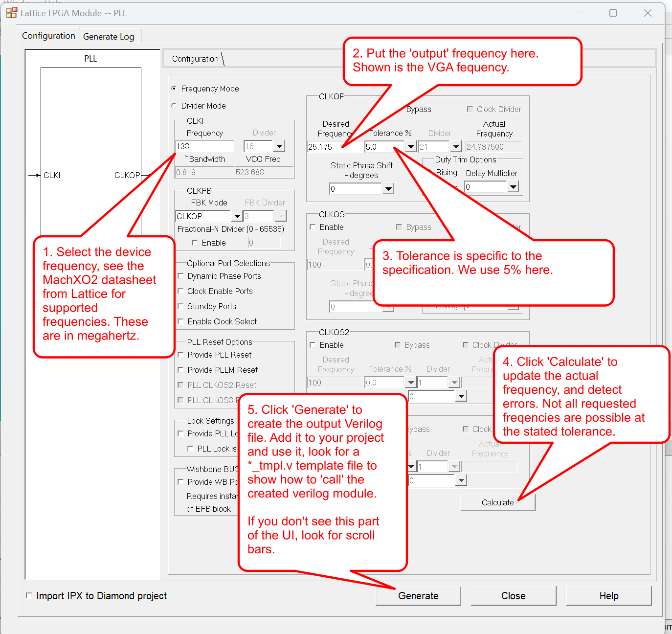Check the Enable Clock Select option
The height and width of the screenshot is (634, 672).
[x=180, y=321]
